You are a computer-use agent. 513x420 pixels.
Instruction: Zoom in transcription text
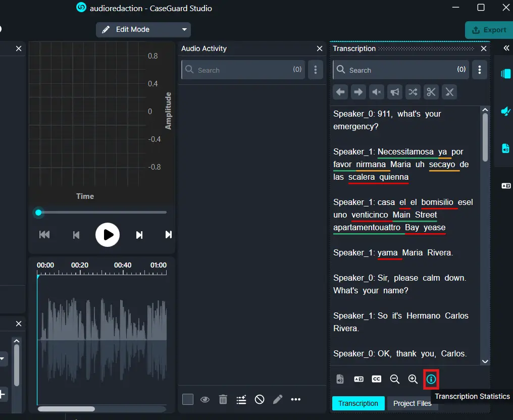(x=413, y=379)
